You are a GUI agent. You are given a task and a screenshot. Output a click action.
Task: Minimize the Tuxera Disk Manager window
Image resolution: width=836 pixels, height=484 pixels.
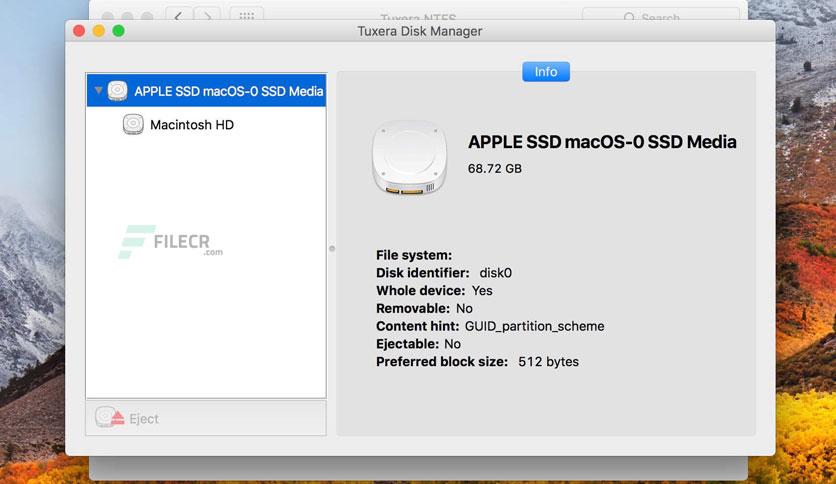[99, 31]
